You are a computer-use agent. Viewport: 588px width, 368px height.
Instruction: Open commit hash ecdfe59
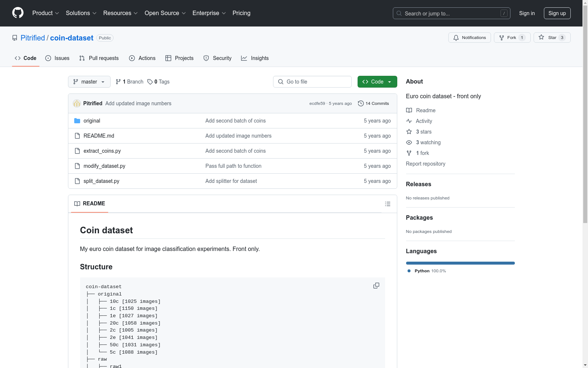317,103
